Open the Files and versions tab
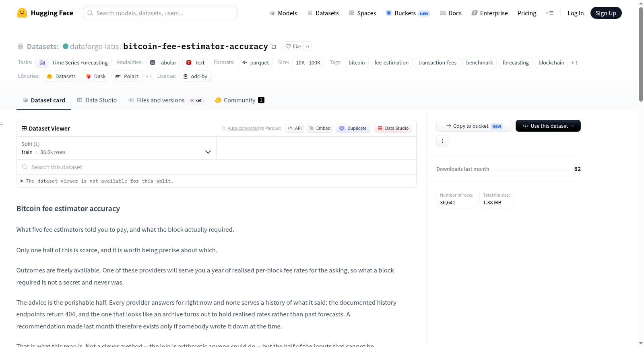 165,100
